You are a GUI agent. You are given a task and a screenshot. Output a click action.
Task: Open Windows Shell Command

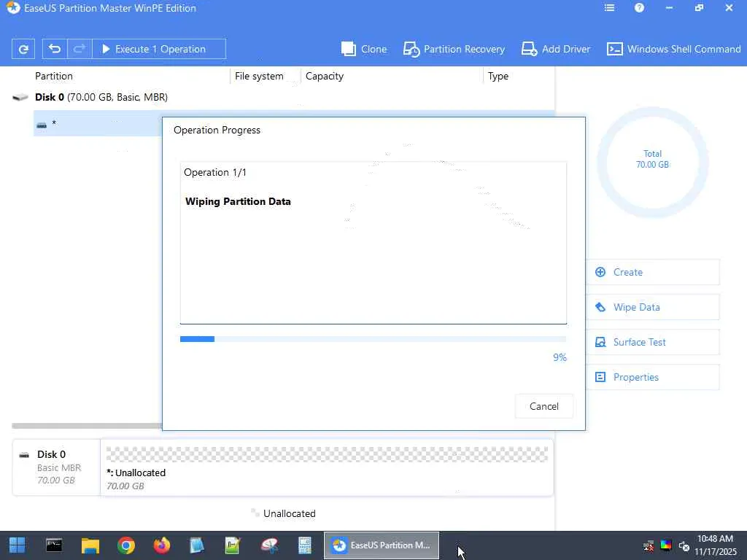click(x=673, y=49)
